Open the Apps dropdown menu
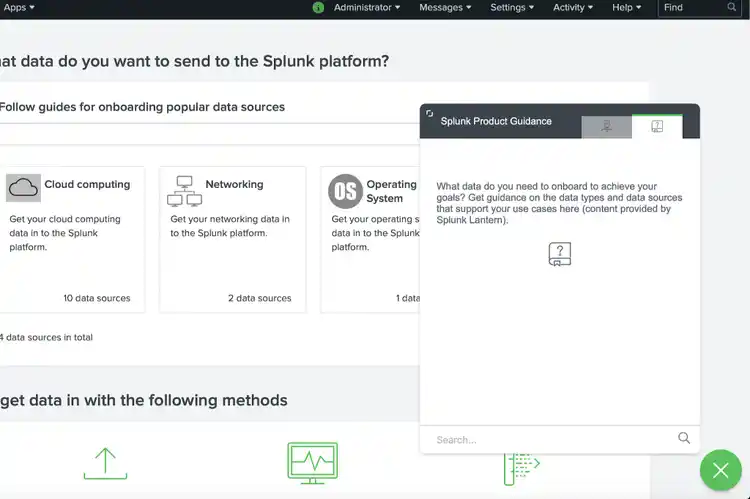The height and width of the screenshot is (499, 750). pos(17,7)
